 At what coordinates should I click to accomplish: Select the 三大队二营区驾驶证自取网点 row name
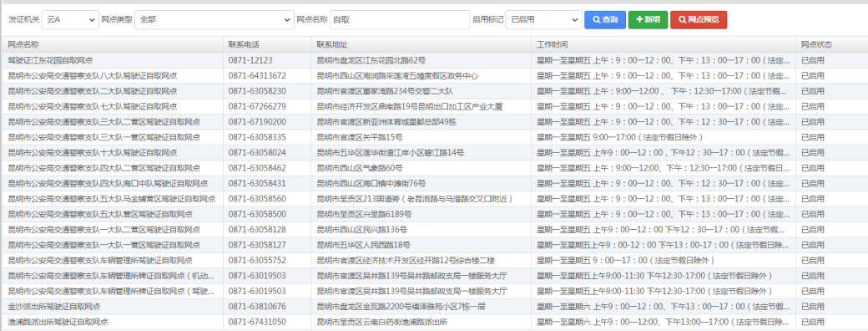coord(104,122)
